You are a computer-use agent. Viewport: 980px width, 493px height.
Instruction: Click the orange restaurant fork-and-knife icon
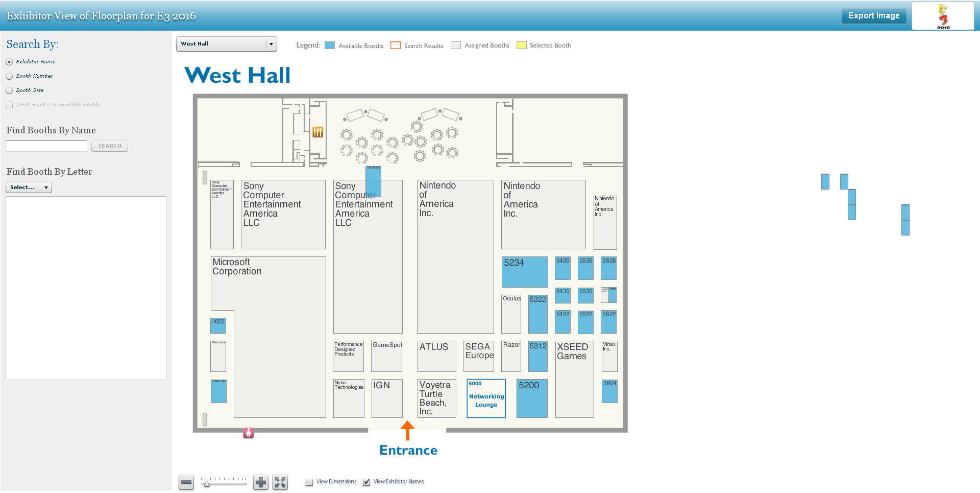(x=318, y=132)
